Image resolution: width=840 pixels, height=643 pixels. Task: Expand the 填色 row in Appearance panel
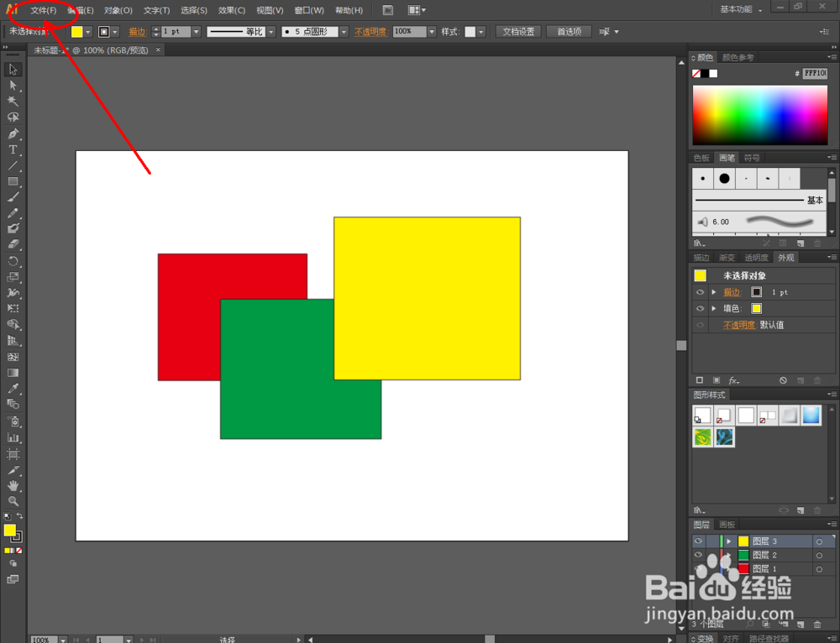[x=713, y=308]
